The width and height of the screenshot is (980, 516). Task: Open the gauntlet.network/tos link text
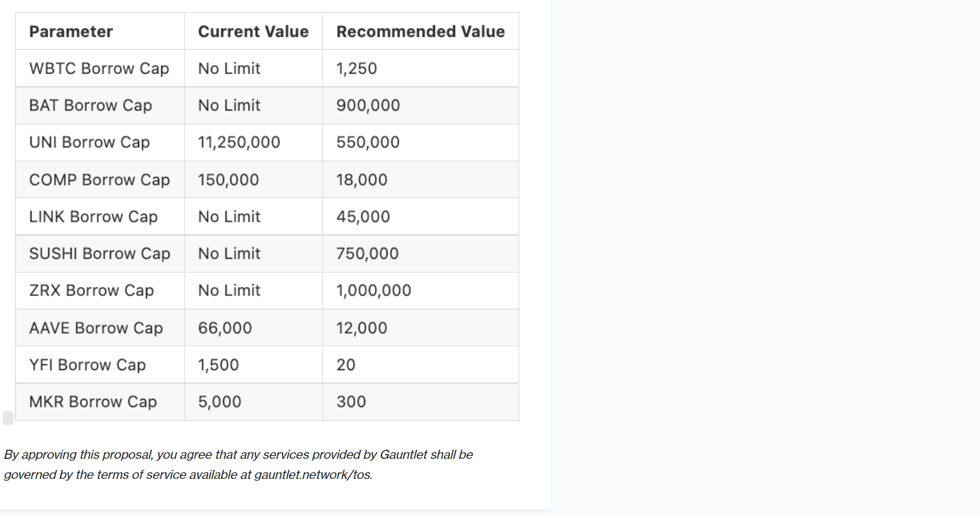pos(312,475)
